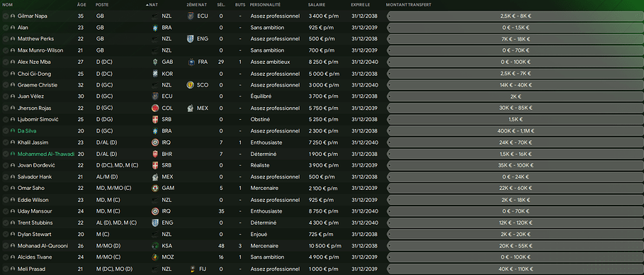Click Mohanad Al-Qurooni's salary 10 500 € p/m
The image size is (644, 275).
[325, 246]
